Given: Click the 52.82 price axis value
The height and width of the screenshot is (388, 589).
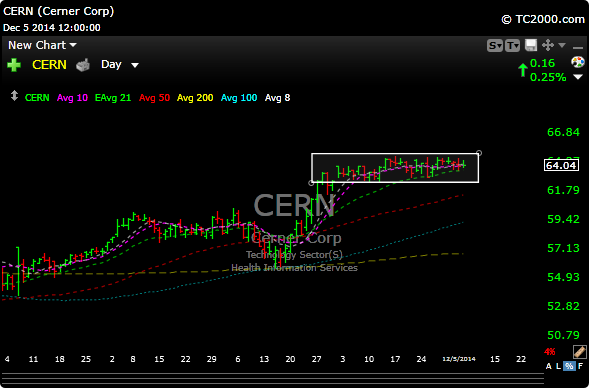Looking at the screenshot, I should tap(563, 306).
